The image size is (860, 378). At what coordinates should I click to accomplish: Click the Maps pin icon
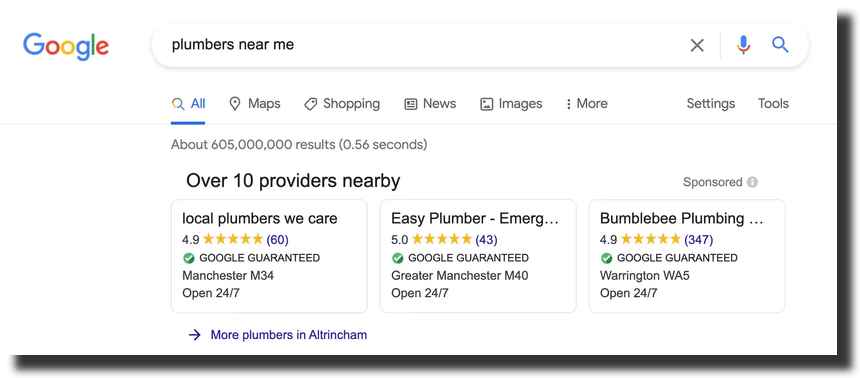coord(235,104)
